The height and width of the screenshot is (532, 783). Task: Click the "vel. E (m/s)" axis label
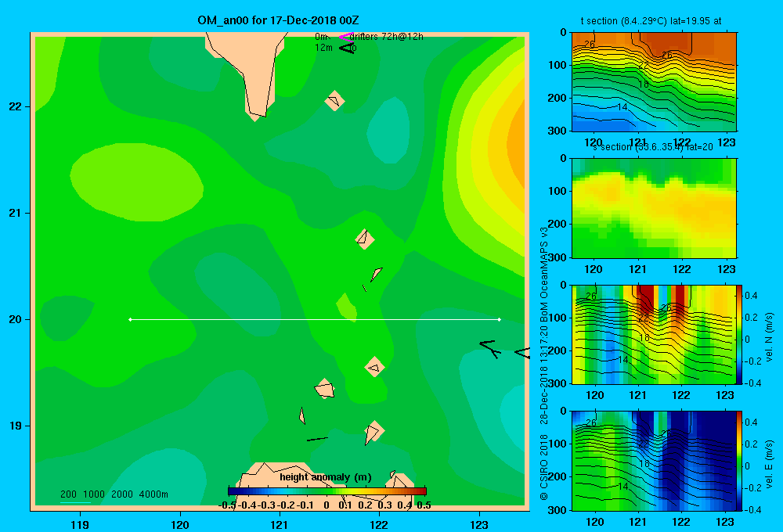770,464
